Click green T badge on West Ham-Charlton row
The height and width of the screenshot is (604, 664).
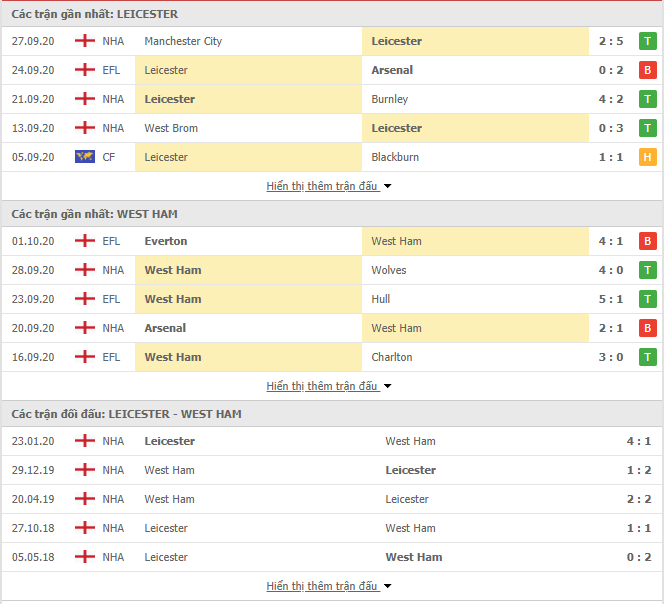647,357
